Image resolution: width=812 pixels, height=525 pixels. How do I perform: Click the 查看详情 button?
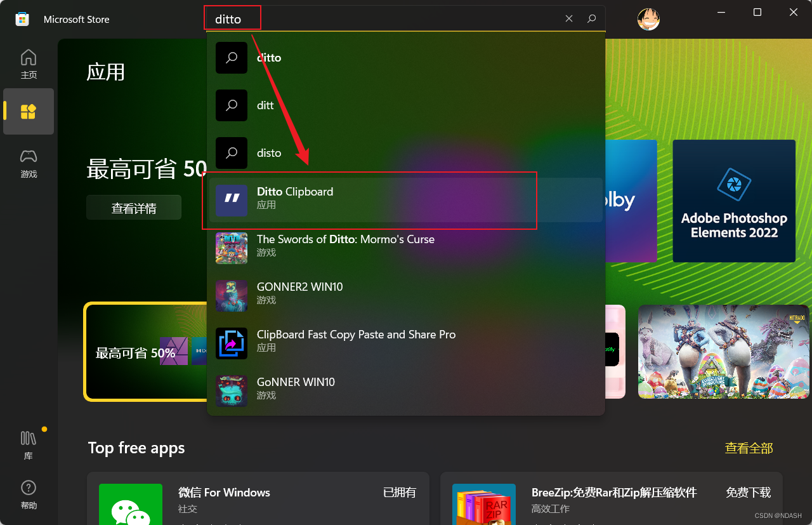tap(134, 208)
